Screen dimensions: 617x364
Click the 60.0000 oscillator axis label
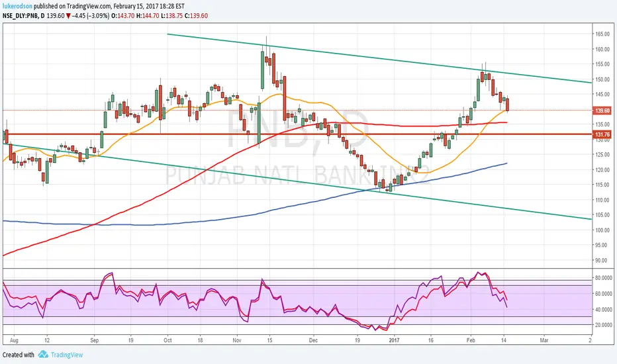(x=603, y=294)
